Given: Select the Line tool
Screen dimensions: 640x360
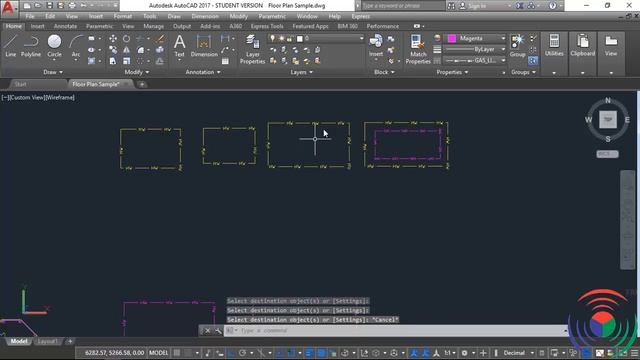Looking at the screenshot, I should 10,46.
